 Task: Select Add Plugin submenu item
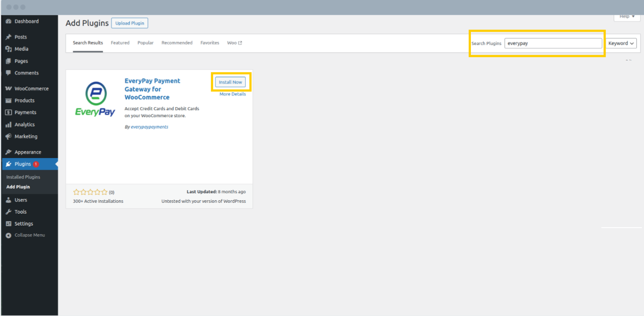(18, 187)
